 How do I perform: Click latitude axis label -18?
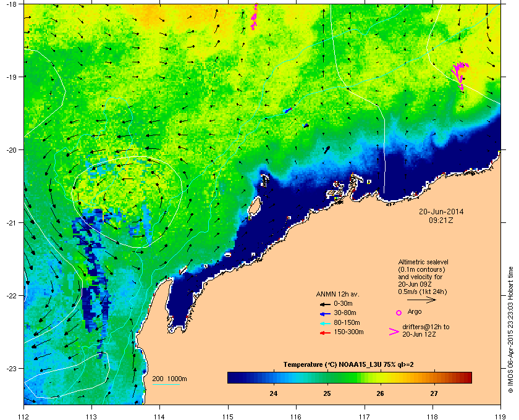[x=11, y=4]
